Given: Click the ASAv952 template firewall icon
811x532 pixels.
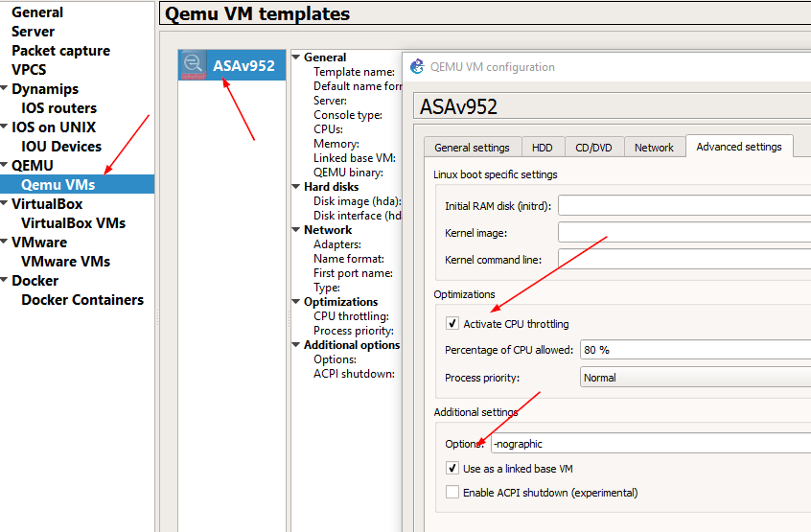Looking at the screenshot, I should (193, 64).
